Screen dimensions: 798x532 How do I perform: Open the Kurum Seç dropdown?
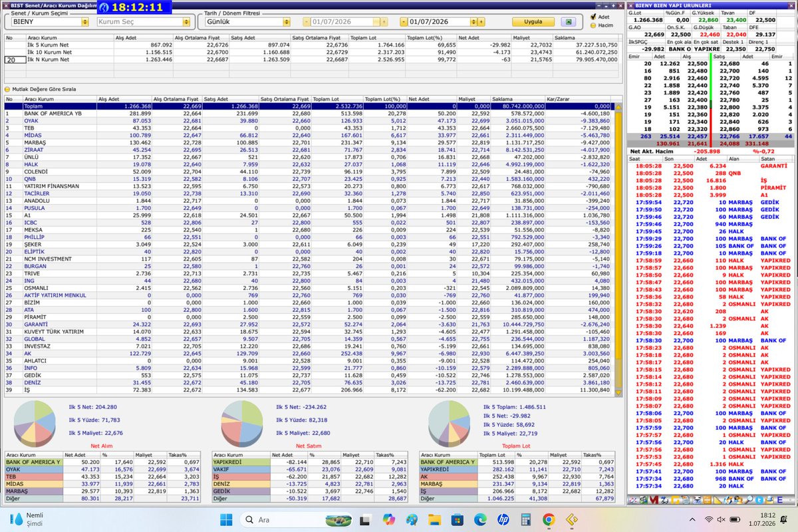pos(186,22)
